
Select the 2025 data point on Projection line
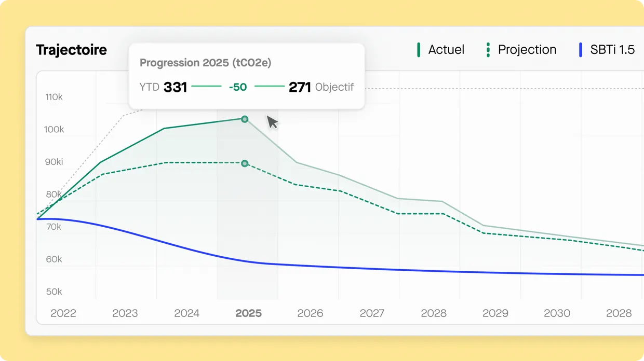pyautogui.click(x=245, y=163)
